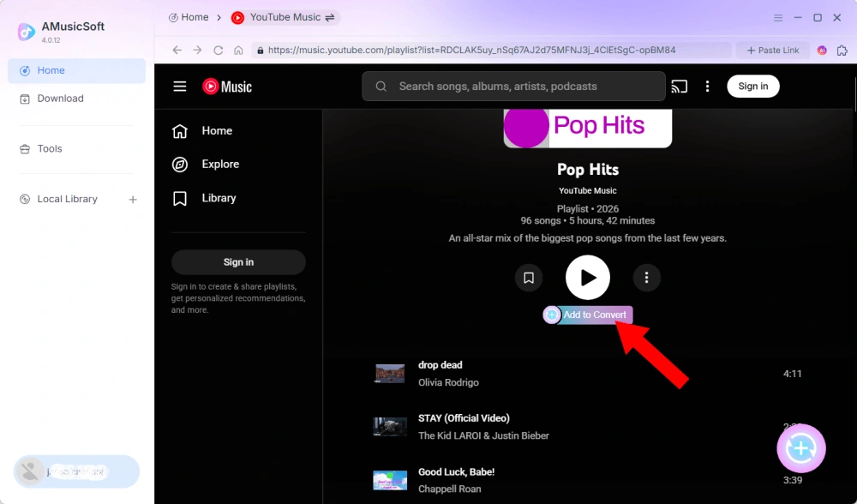Click the YouTube Music channel name
Screen dimensions: 857x504
point(588,191)
